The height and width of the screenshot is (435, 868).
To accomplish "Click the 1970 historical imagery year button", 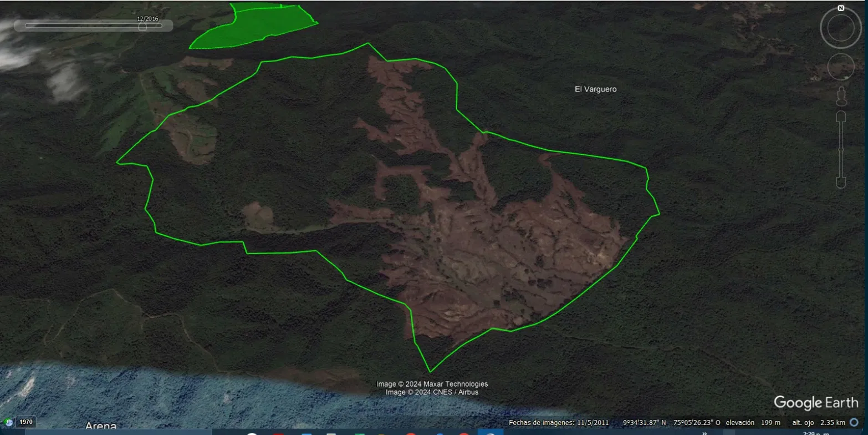I will pos(27,422).
